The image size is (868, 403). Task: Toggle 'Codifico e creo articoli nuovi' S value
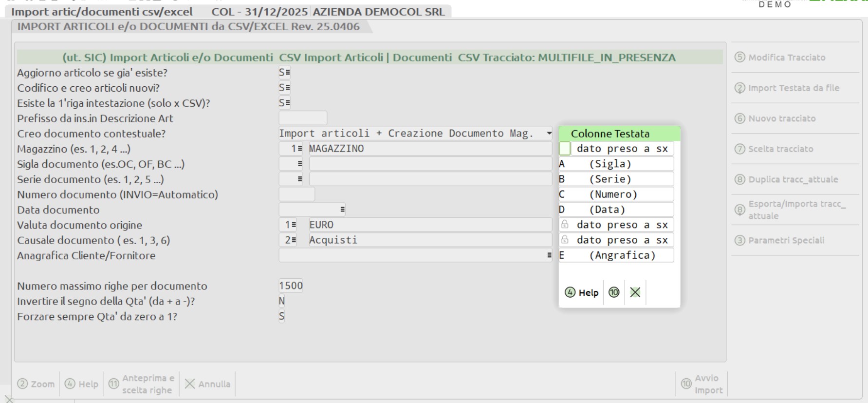pos(284,88)
